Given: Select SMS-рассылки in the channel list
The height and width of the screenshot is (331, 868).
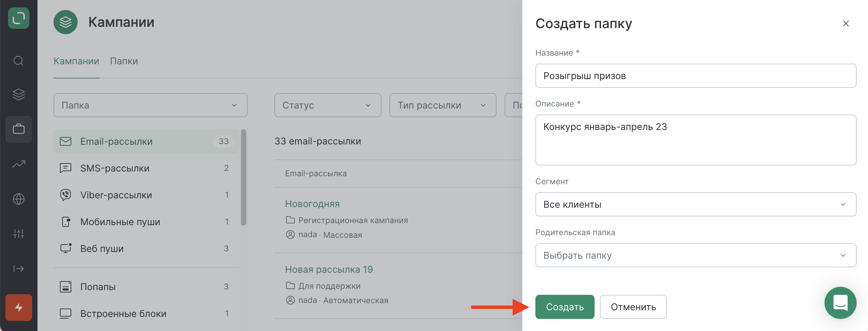Looking at the screenshot, I should click(146, 168).
